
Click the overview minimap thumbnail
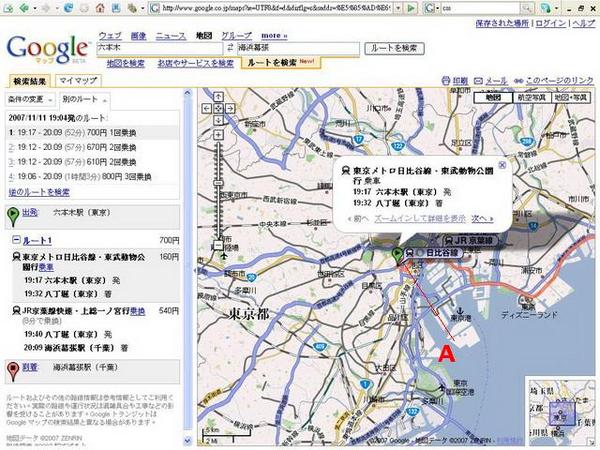[x=561, y=411]
